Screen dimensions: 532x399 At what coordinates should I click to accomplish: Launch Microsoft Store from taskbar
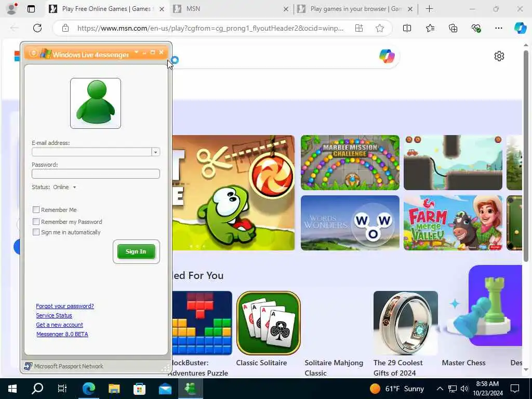pyautogui.click(x=139, y=389)
